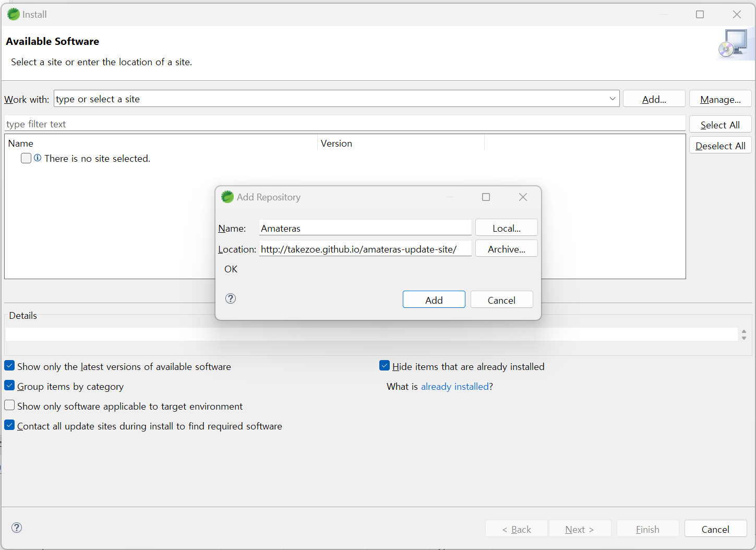Click the 'There is no site selected.' row text

click(x=98, y=158)
